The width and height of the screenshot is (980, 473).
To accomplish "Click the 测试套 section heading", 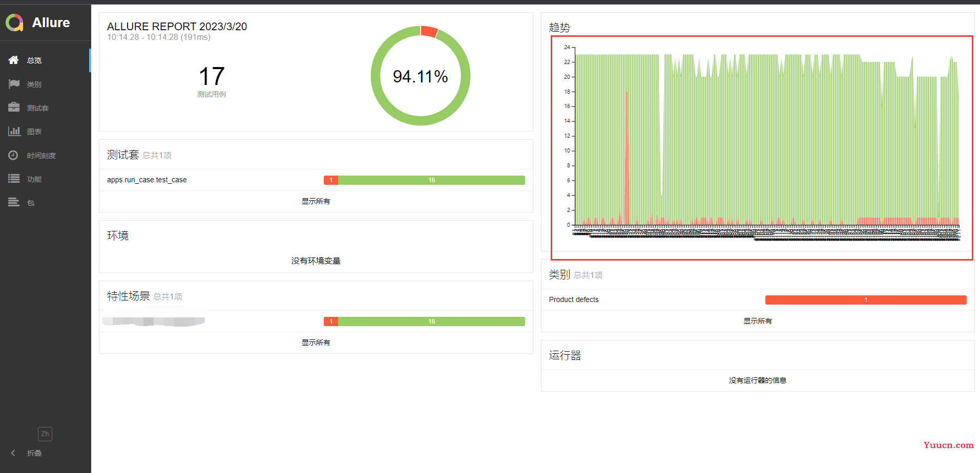I will 123,155.
